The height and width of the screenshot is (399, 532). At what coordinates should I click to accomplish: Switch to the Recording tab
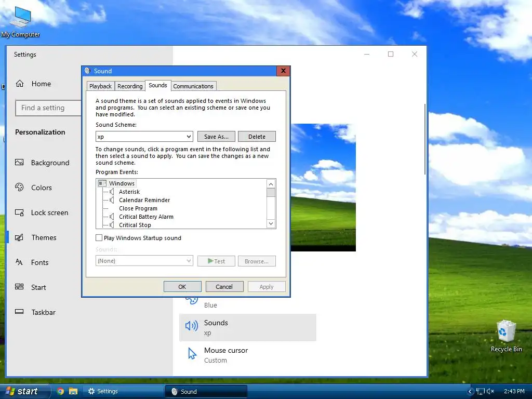(130, 86)
